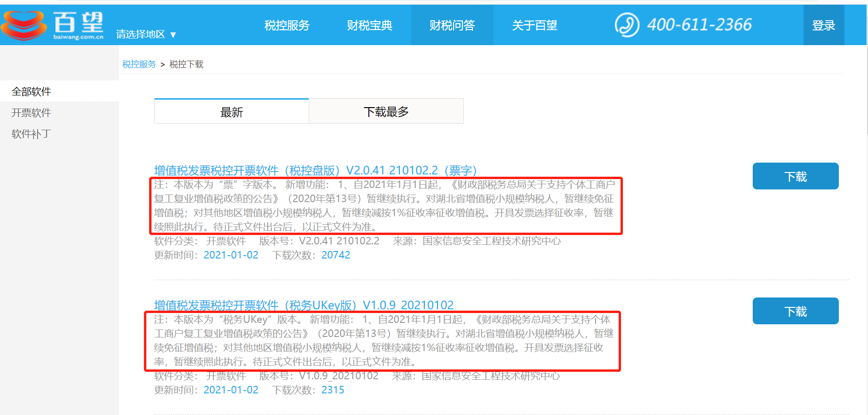Open the 税务UKey版 V1.0.9 title link
The image size is (868, 415).
click(x=303, y=305)
